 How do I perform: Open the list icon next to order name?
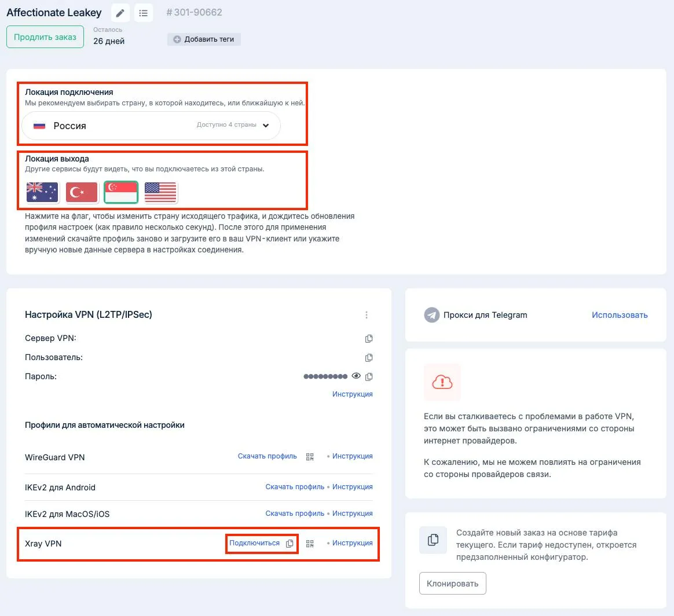pyautogui.click(x=144, y=13)
